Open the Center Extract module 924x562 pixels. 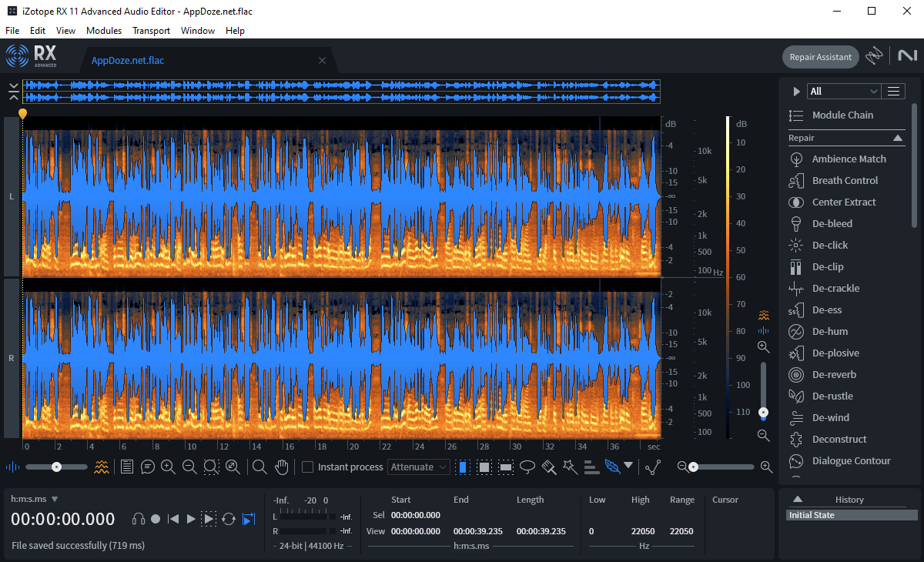(x=844, y=202)
